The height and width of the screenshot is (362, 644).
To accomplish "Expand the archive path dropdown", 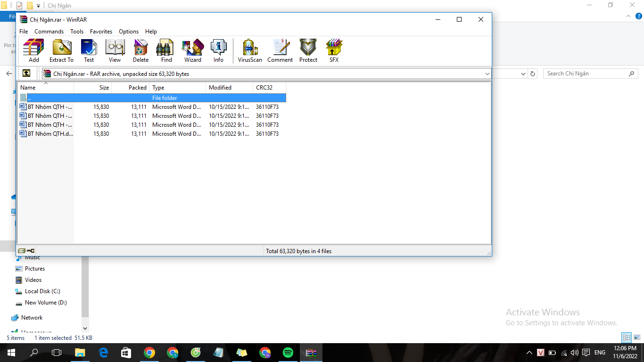I will coord(487,74).
